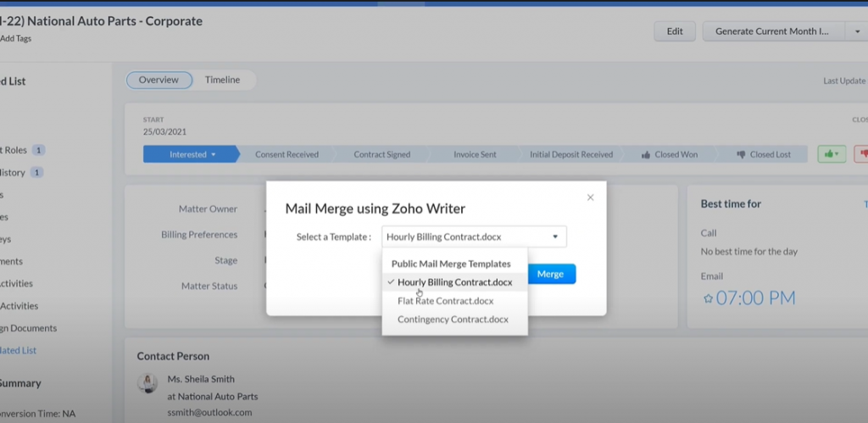Click Sheila Smith's profile photo
The height and width of the screenshot is (423, 868).
tap(147, 383)
